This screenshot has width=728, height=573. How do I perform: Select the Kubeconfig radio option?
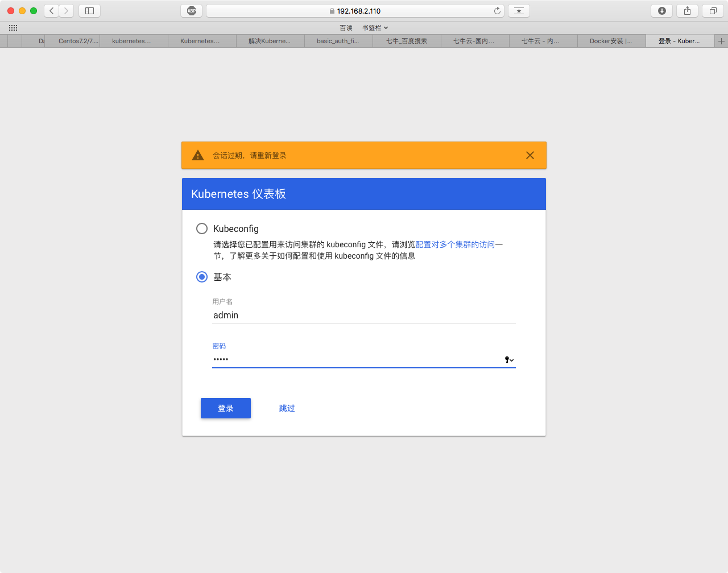point(202,229)
